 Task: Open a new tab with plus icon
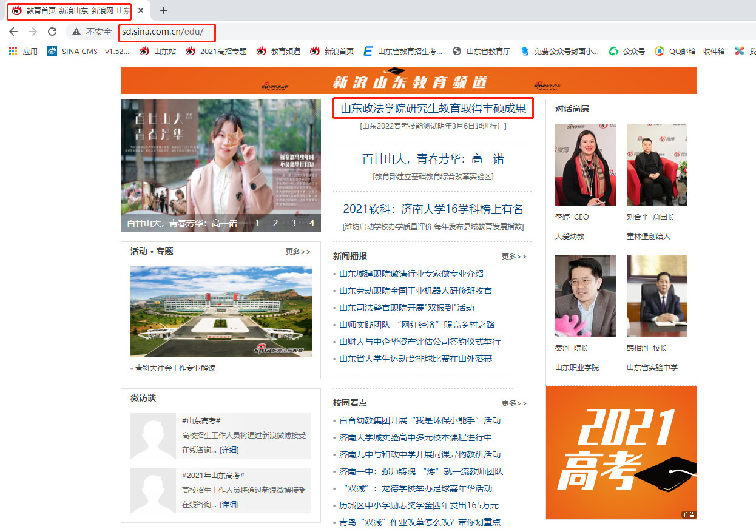(x=163, y=10)
